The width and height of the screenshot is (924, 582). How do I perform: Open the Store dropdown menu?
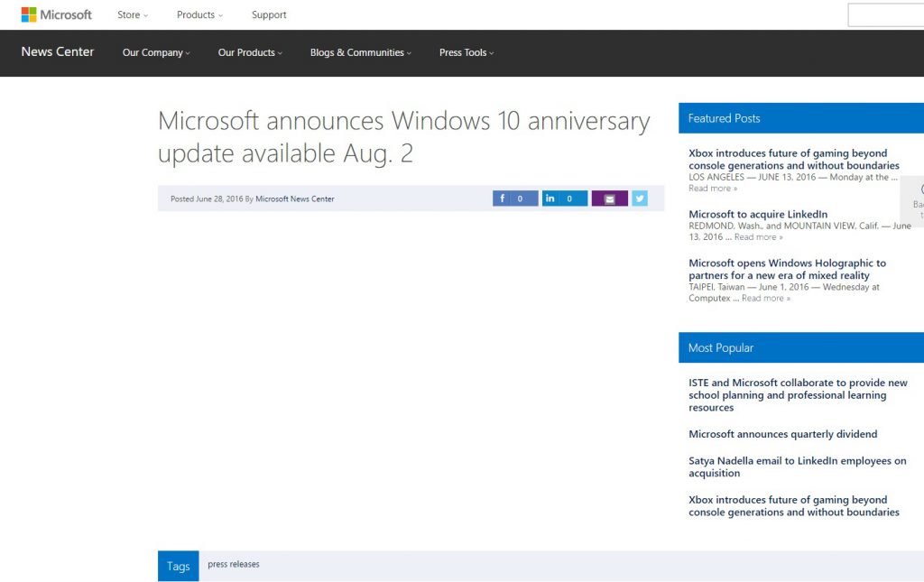(133, 14)
